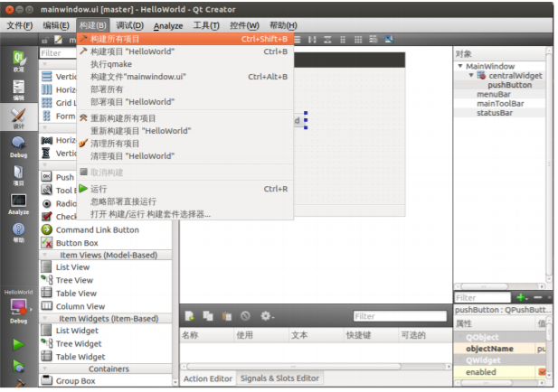
Task: Click objectName property row
Action: tap(499, 349)
